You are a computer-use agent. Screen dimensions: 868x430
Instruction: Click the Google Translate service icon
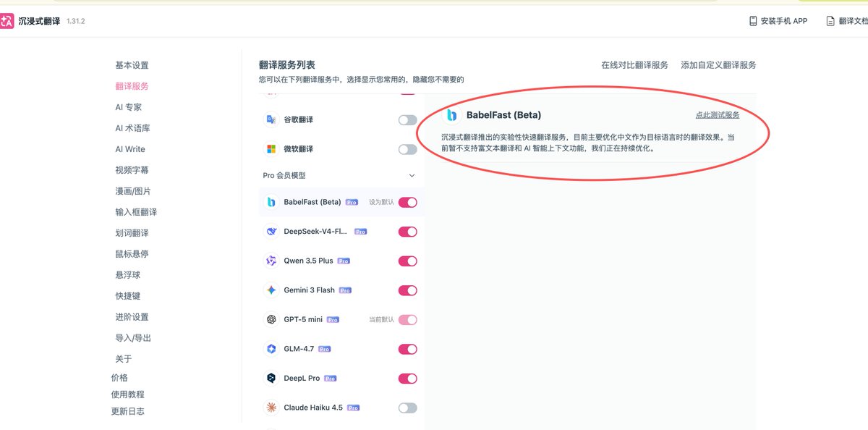271,119
